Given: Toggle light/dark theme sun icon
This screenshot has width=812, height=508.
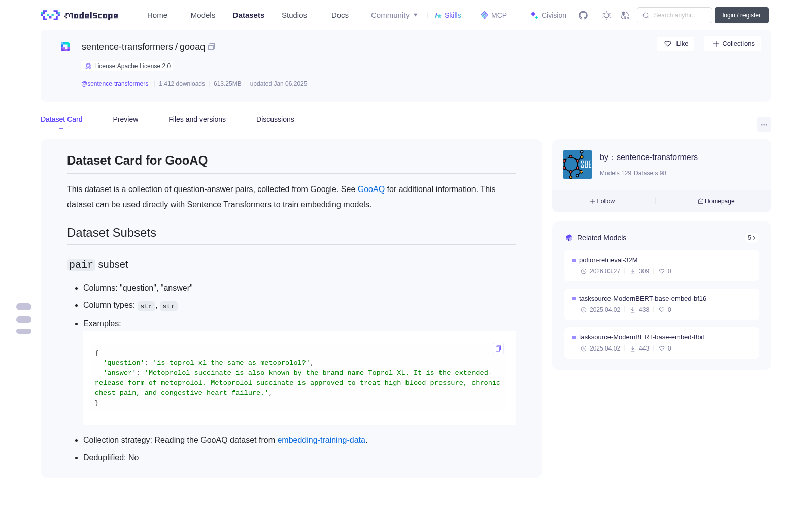Looking at the screenshot, I should coord(606,15).
